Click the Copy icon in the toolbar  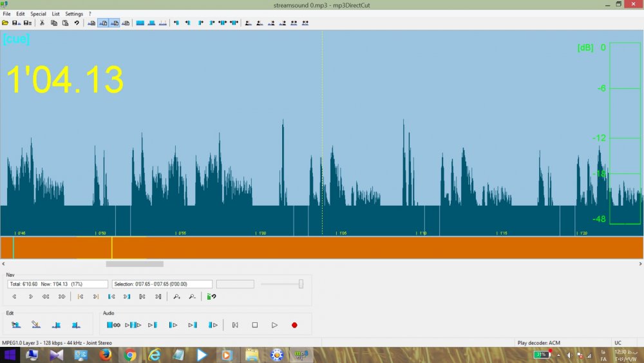click(x=54, y=23)
